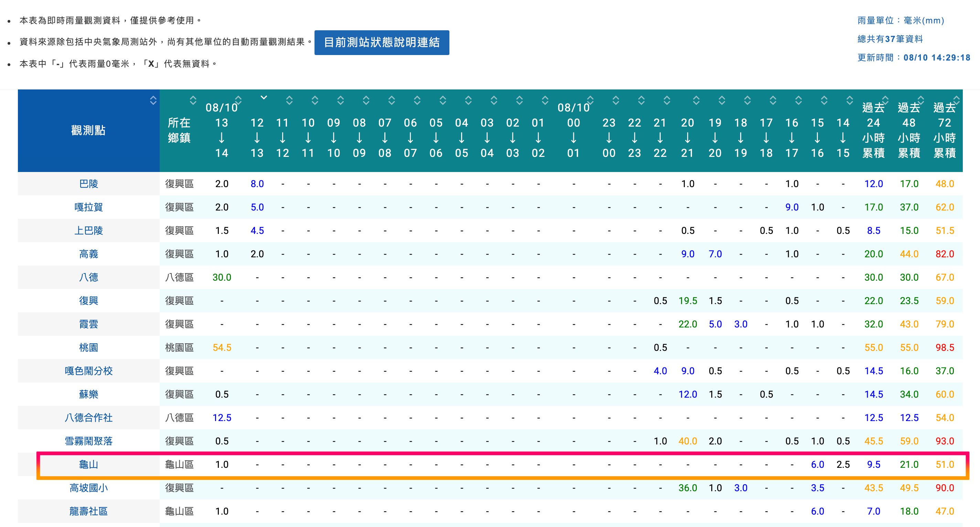This screenshot has width=980, height=527.
Task: Open the 桃園 station link
Action: coord(89,347)
